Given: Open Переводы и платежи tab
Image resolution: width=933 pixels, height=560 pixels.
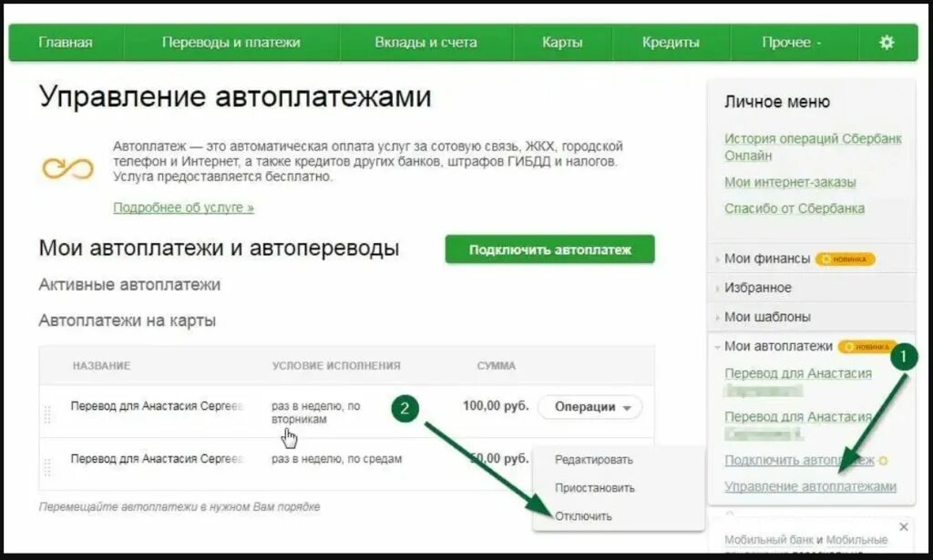Looking at the screenshot, I should click(231, 42).
